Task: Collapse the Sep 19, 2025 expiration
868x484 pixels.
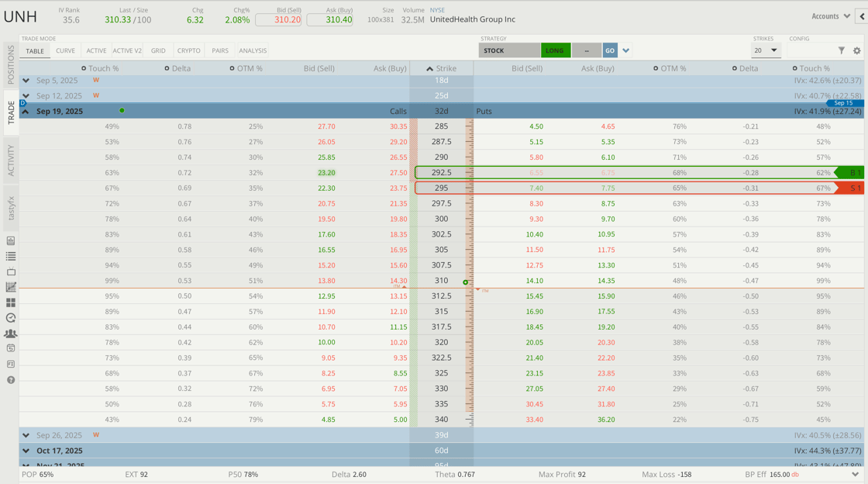Action: (x=26, y=112)
